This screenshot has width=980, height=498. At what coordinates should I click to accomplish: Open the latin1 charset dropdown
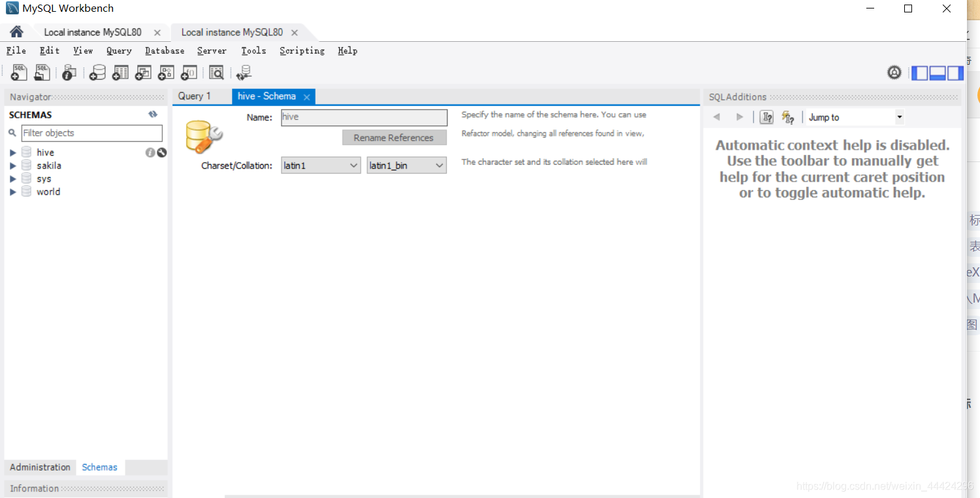321,165
